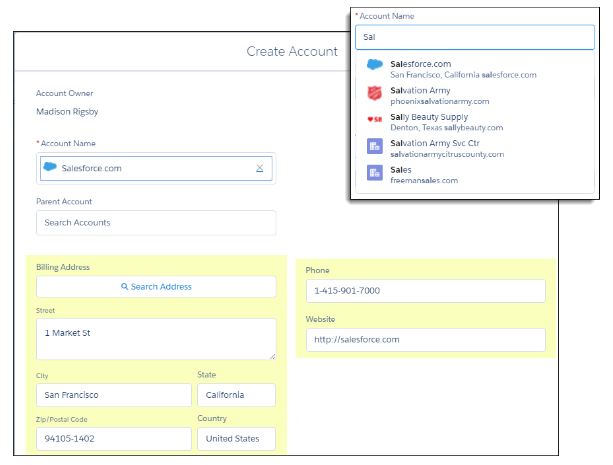Click salvationarmycitruscounty.com subtitle text
The width and height of the screenshot is (613, 465).
(447, 154)
